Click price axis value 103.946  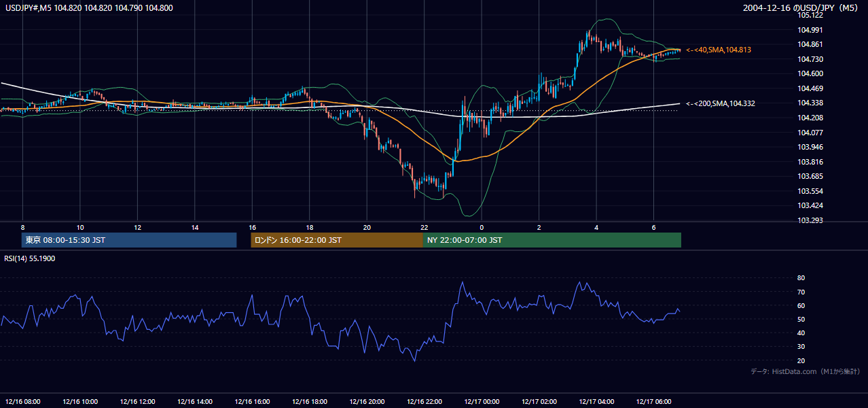pos(810,147)
